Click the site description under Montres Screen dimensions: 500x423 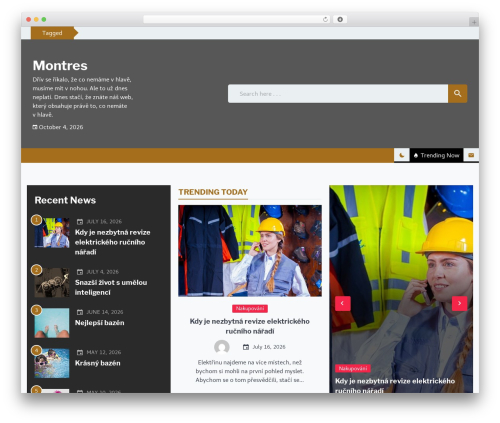tap(82, 97)
